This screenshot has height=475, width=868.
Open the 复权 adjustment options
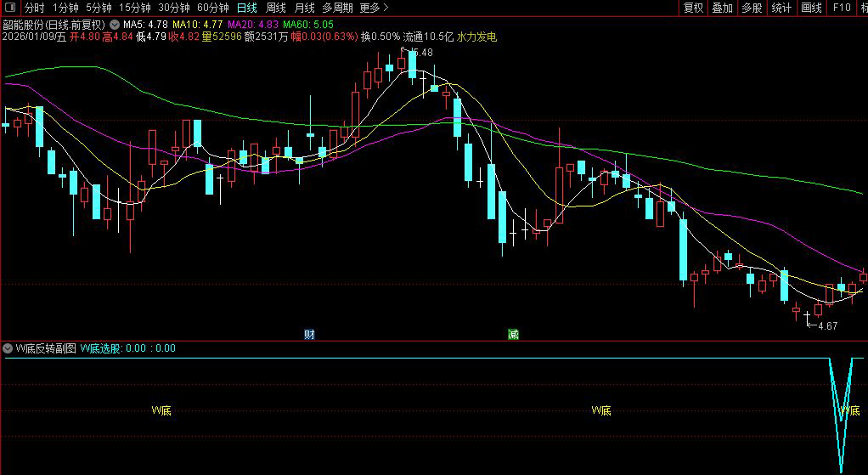coord(693,8)
